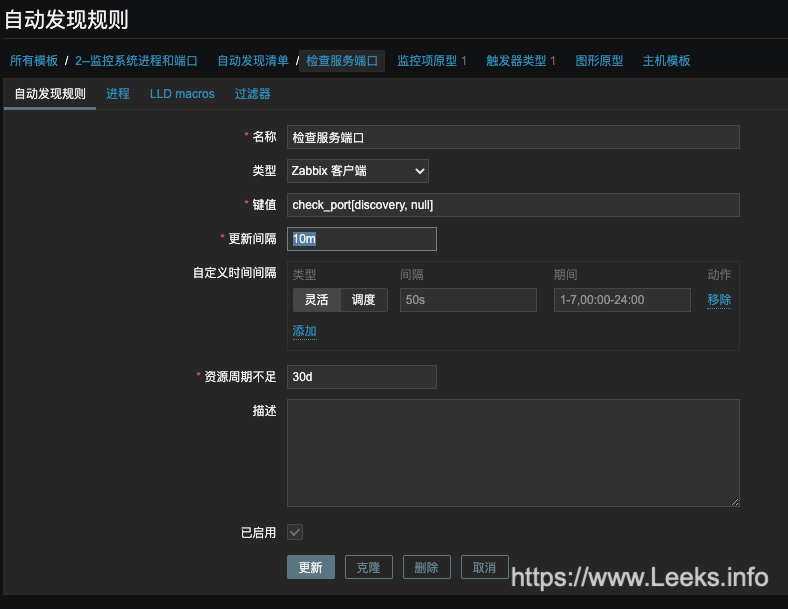The width and height of the screenshot is (788, 609).
Task: Switch to the LLD macros tab
Action: click(182, 94)
